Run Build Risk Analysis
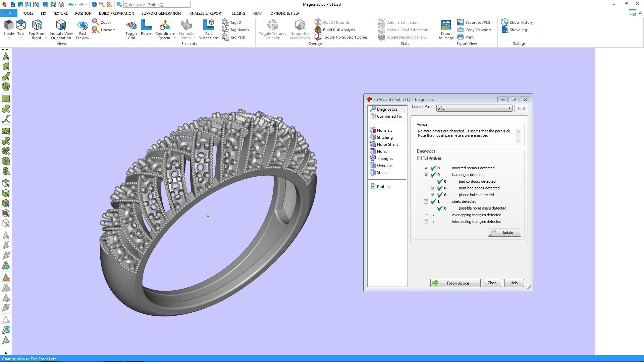The width and height of the screenshot is (644, 362). coord(335,30)
